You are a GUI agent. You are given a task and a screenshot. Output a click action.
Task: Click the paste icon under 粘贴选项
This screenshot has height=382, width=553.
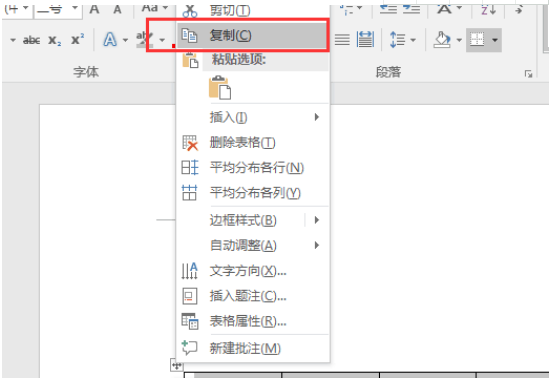[x=220, y=87]
